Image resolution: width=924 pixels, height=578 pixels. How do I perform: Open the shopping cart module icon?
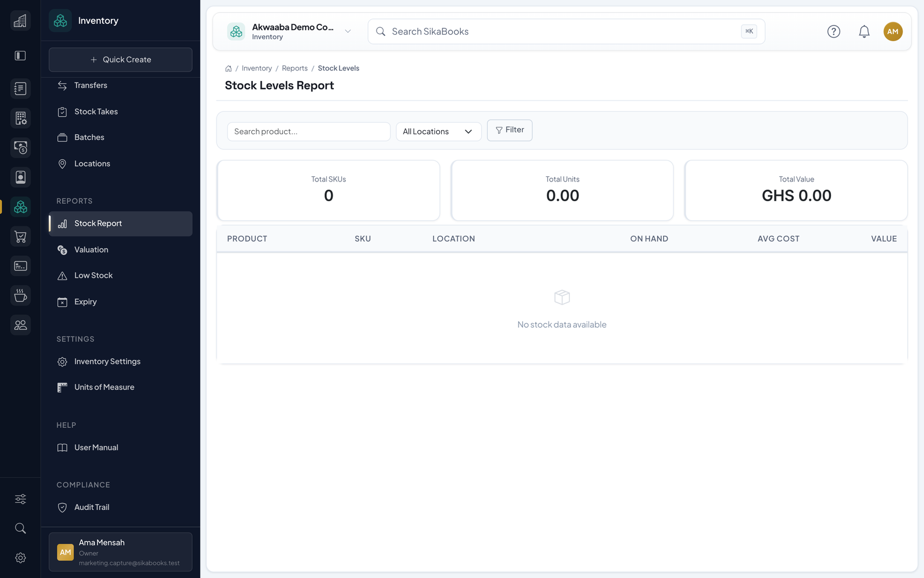[x=20, y=236]
